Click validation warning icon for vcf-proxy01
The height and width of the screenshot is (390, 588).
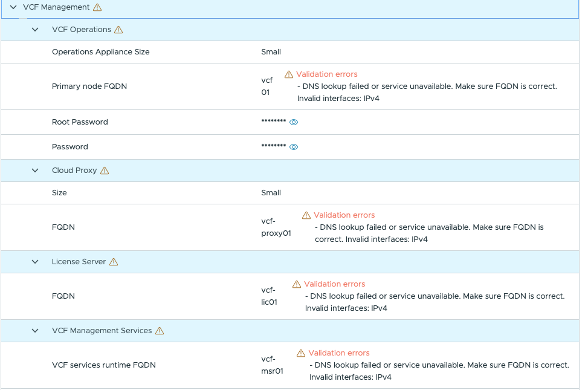click(x=306, y=215)
